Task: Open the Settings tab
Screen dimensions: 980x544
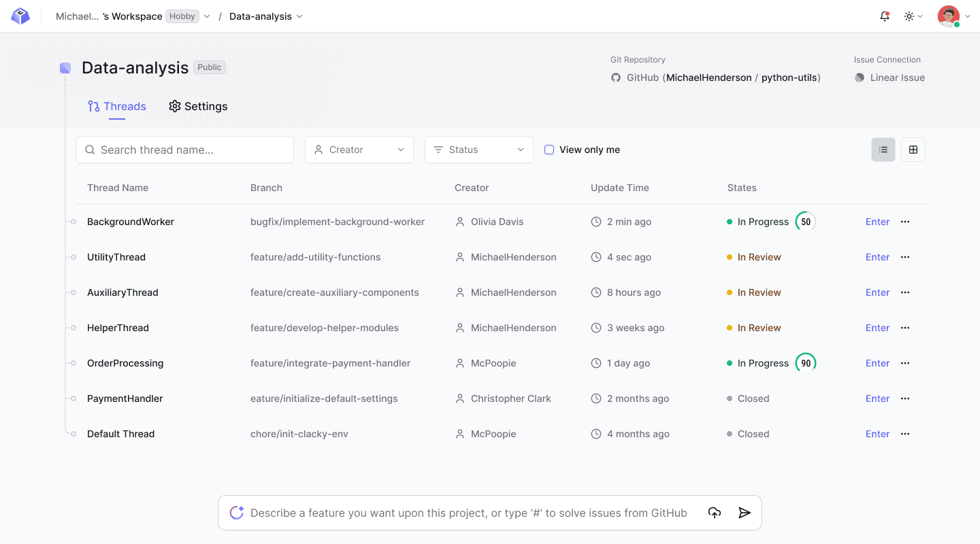Action: 198,106
